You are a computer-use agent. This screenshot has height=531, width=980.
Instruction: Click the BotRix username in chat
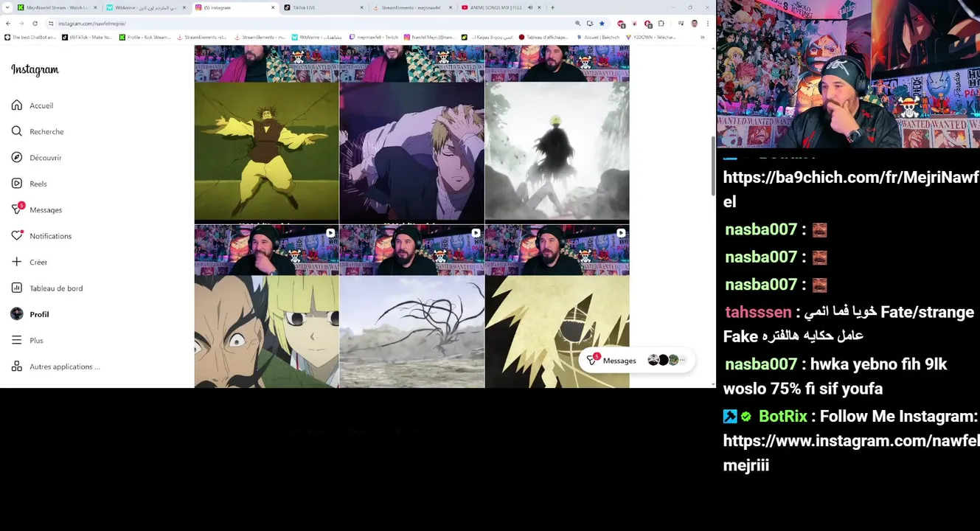coord(782,417)
